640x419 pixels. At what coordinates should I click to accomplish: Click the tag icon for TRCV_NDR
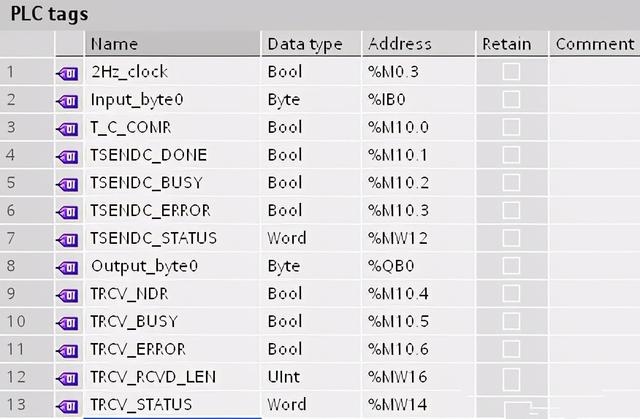point(68,296)
